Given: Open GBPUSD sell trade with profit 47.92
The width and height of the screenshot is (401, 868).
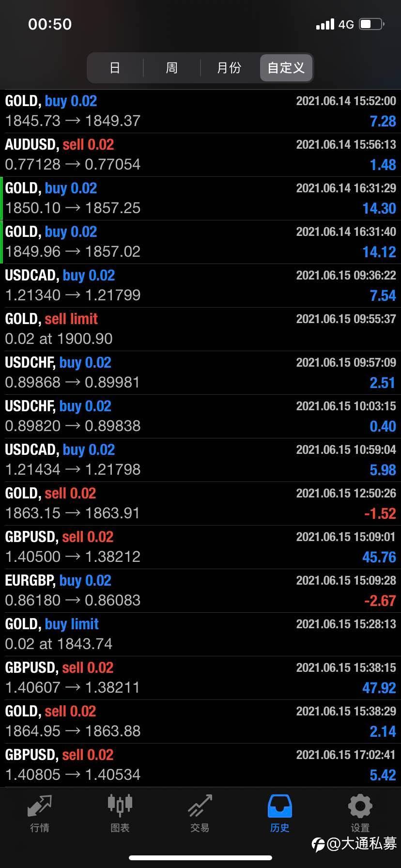Looking at the screenshot, I should pyautogui.click(x=200, y=678).
